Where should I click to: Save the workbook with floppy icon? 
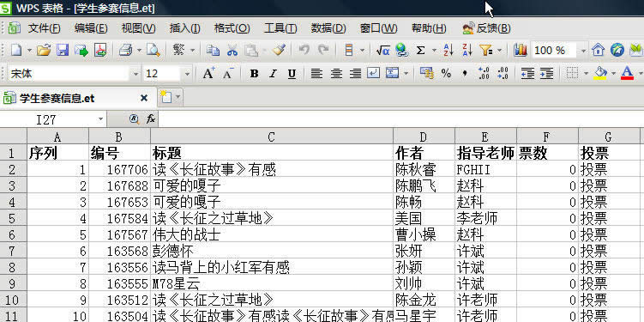(63, 50)
